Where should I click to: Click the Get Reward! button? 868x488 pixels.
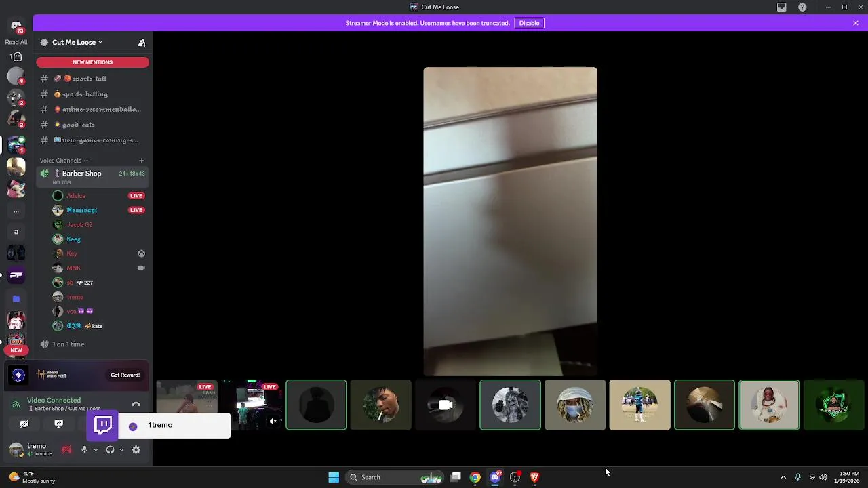(x=125, y=375)
